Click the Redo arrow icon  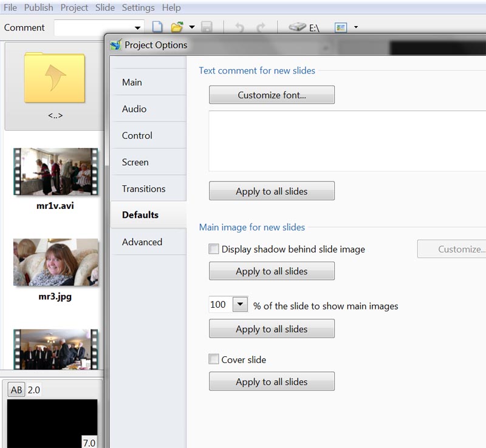(261, 27)
